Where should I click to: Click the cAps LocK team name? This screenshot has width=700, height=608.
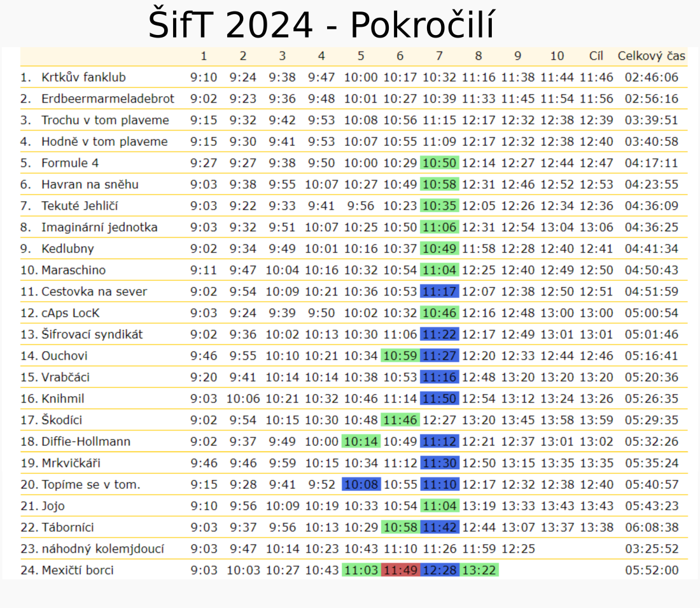(71, 313)
